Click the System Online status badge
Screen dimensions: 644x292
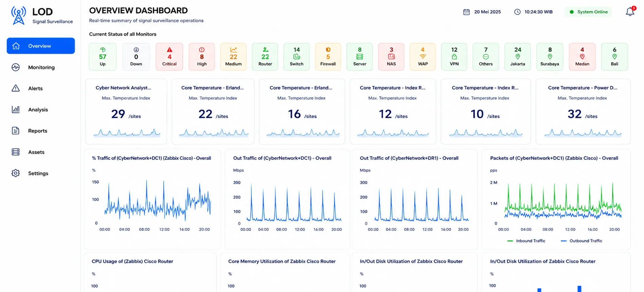(x=589, y=12)
